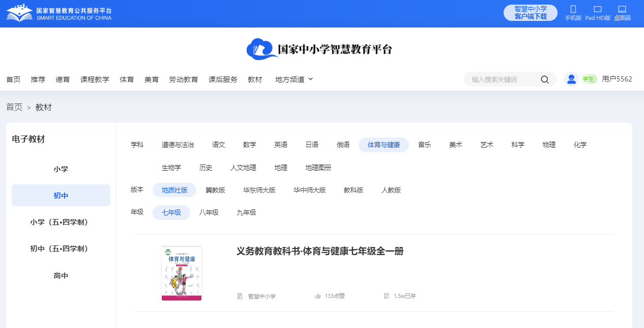Select 小学（五•四学制） in the sidebar
Screen dimensions: 644x328
pos(61,222)
